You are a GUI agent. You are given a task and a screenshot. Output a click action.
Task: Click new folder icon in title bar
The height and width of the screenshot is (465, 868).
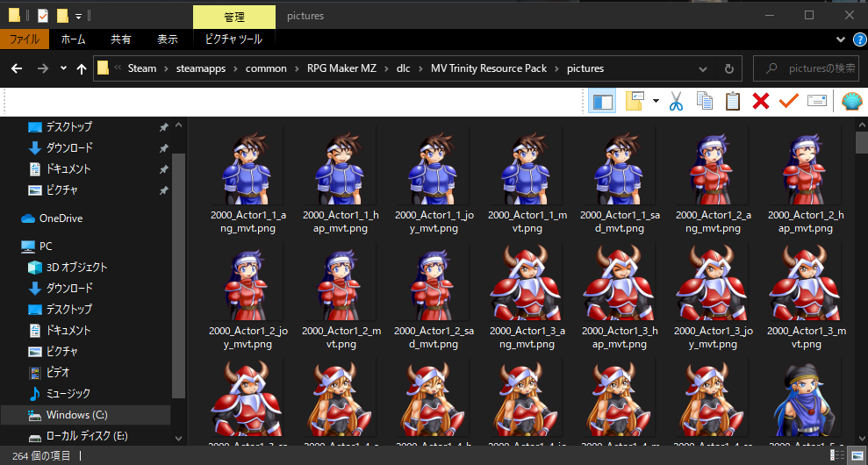(x=63, y=16)
